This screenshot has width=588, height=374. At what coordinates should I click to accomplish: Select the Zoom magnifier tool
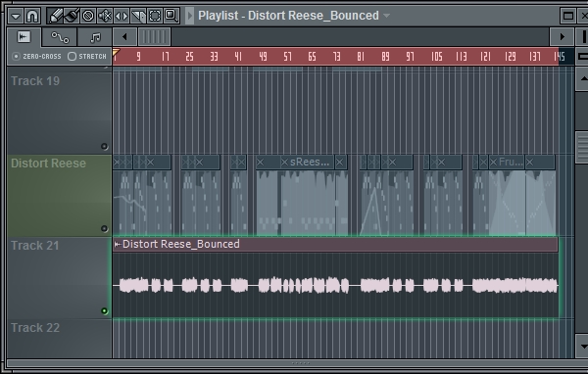click(x=171, y=16)
